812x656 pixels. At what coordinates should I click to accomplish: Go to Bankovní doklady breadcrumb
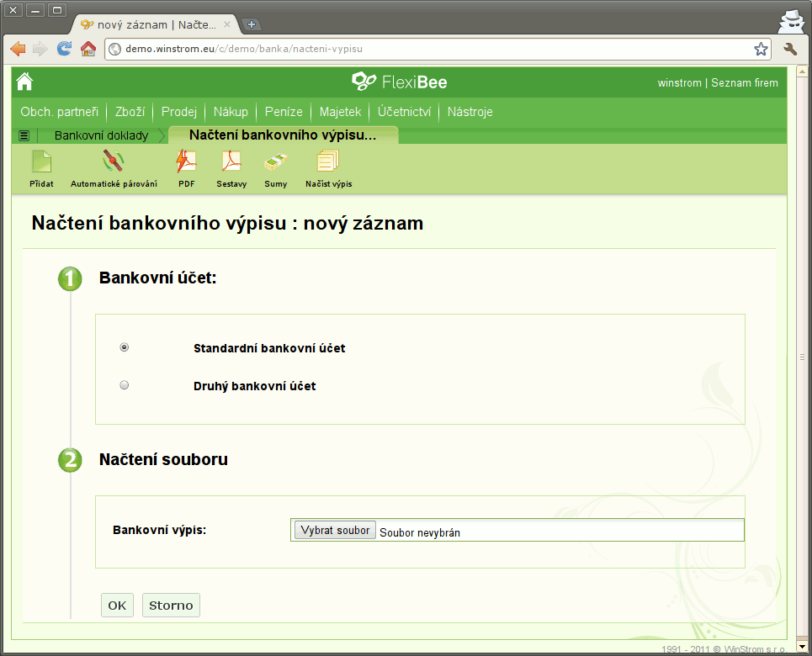point(102,135)
